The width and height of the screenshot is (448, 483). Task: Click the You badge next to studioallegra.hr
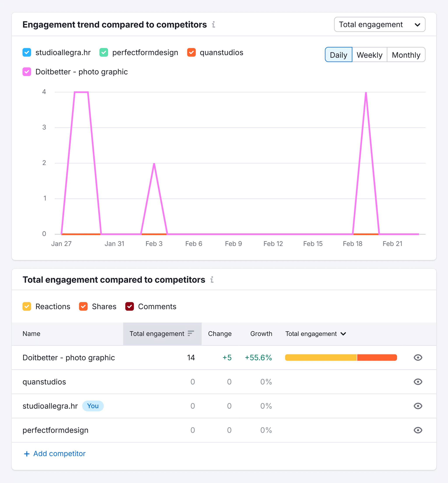tap(93, 406)
